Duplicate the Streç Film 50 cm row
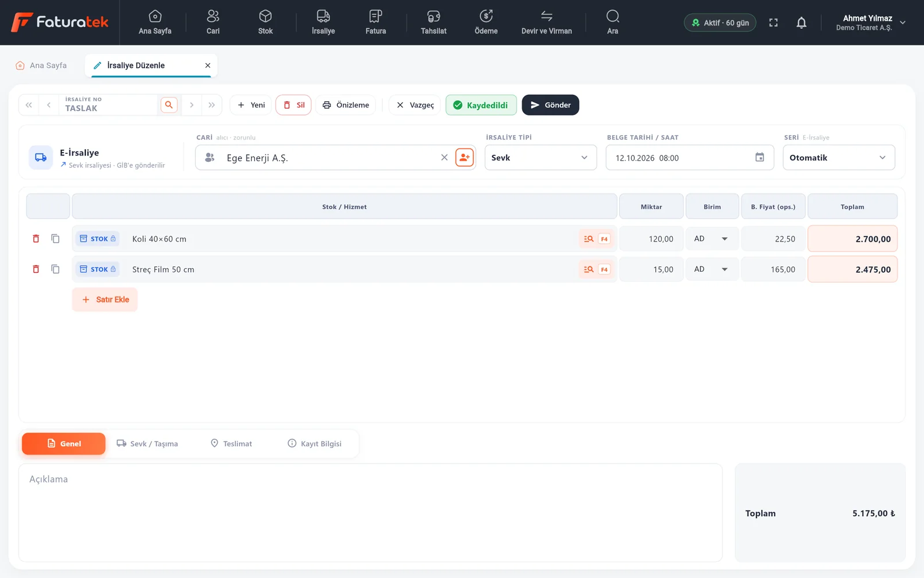 click(55, 269)
